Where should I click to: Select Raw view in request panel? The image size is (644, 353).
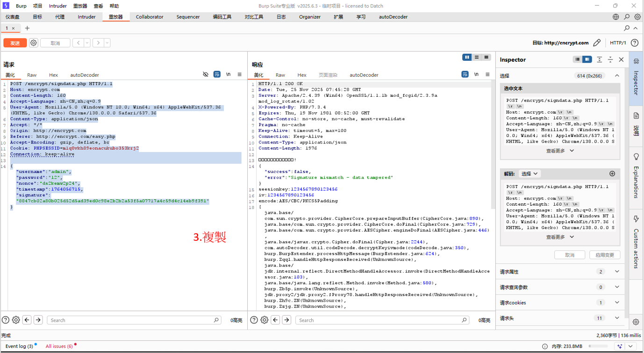(32, 75)
